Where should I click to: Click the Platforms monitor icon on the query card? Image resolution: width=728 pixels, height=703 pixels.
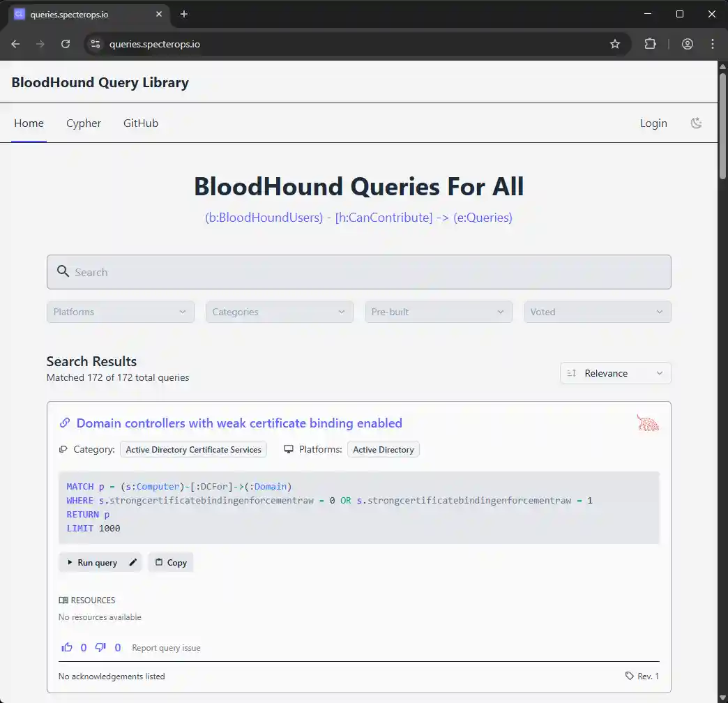pos(287,449)
